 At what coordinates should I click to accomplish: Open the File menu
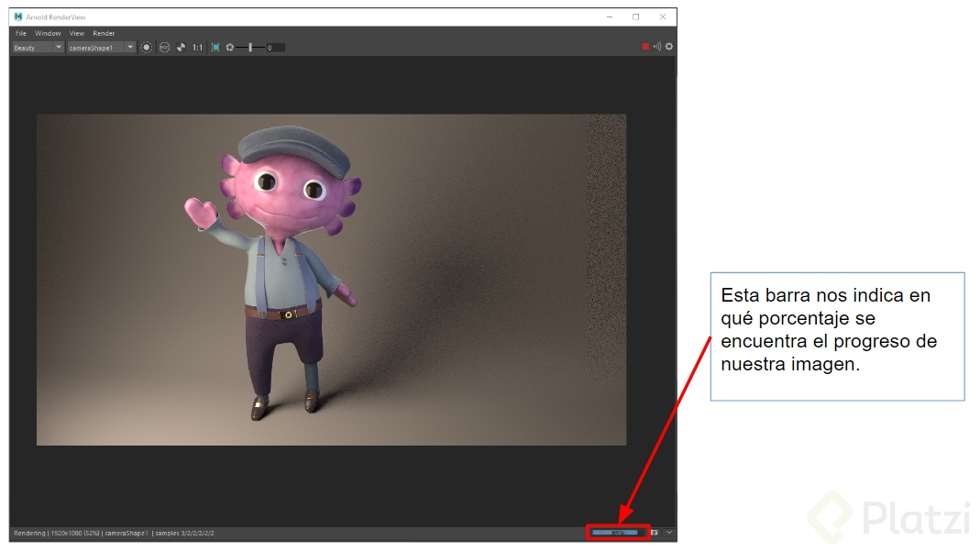(20, 33)
